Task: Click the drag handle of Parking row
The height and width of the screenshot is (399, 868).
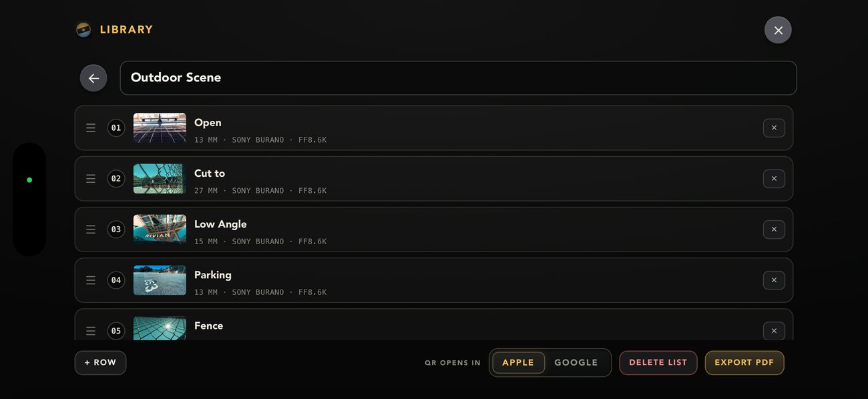Action: click(91, 280)
